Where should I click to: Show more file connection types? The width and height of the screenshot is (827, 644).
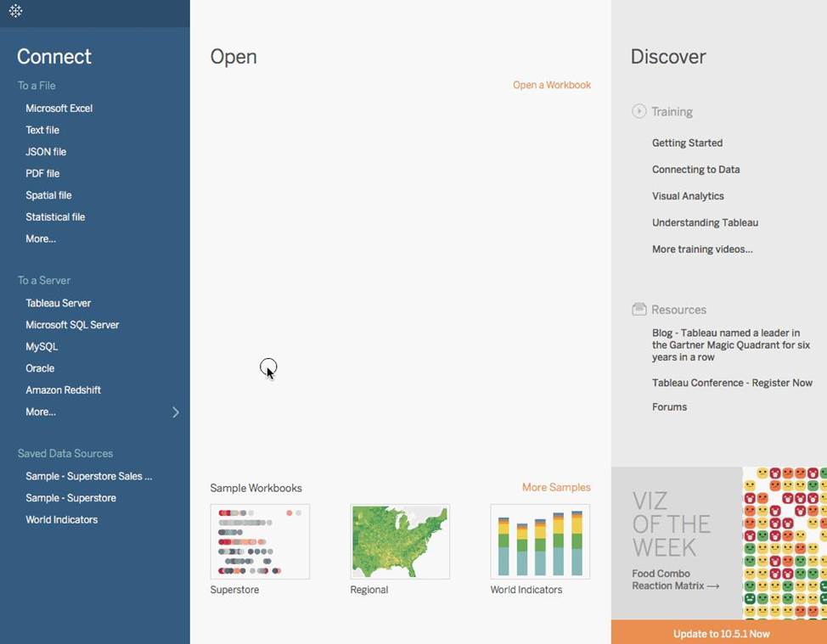click(41, 239)
